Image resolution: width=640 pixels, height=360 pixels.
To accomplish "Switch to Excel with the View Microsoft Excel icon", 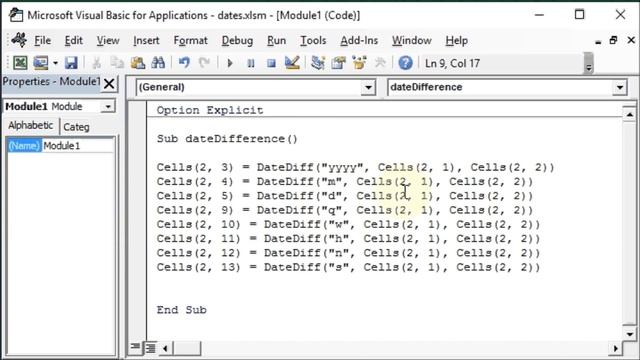I will pos(20,63).
